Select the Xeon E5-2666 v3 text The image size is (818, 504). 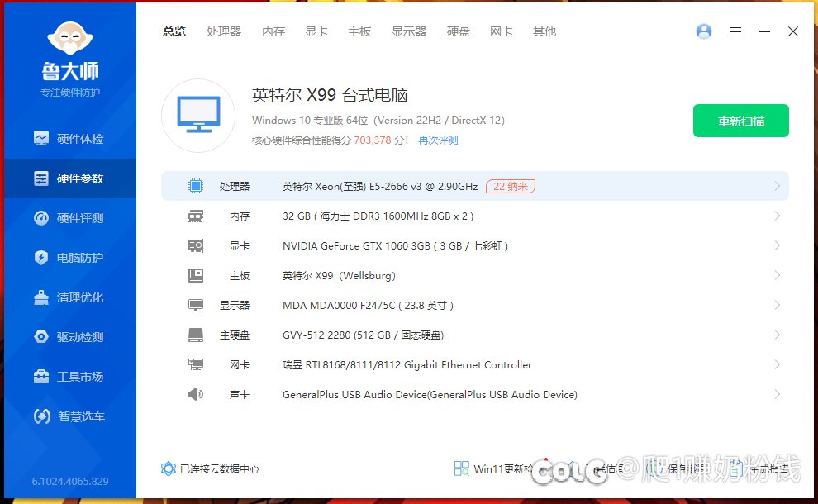(x=380, y=186)
